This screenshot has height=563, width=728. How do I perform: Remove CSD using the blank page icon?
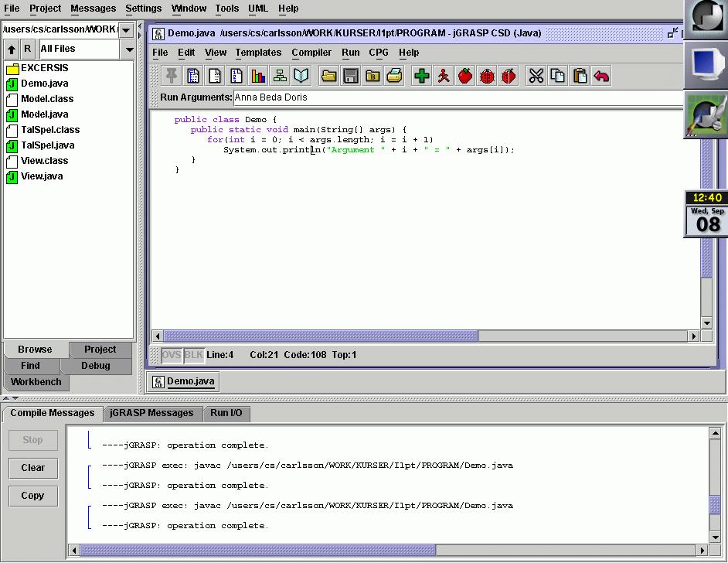215,76
